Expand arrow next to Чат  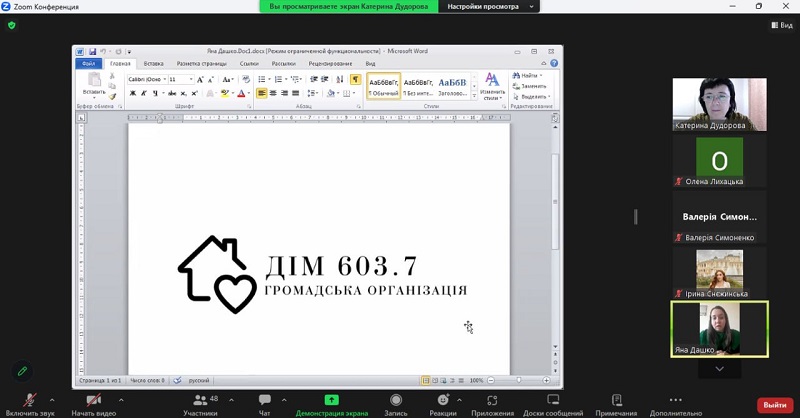(x=284, y=400)
